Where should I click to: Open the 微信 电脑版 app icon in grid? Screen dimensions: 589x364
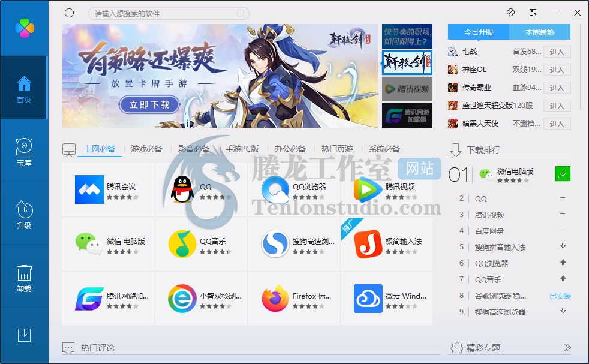click(x=89, y=244)
